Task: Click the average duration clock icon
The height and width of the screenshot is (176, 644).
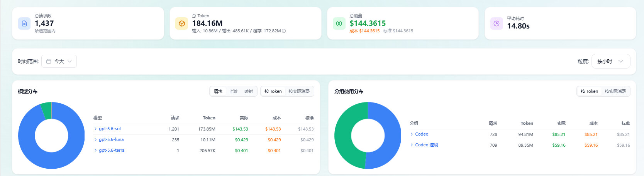Action: pos(497,23)
